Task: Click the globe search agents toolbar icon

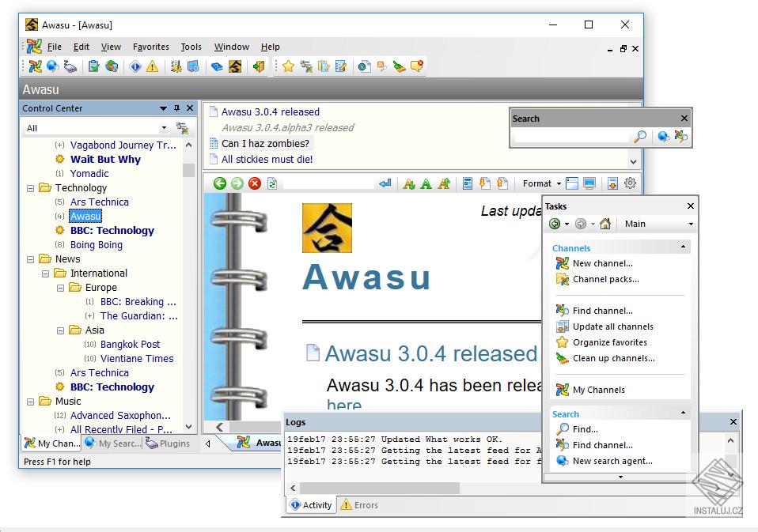Action: 53,66
